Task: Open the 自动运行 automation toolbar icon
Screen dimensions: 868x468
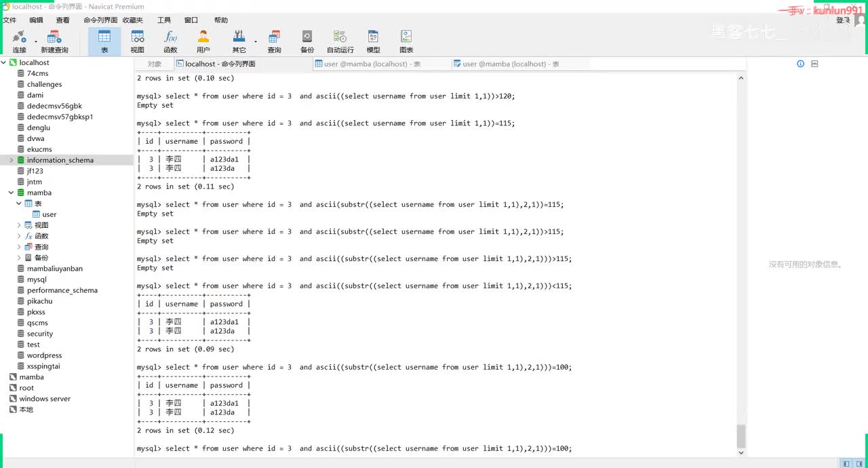Action: [x=340, y=41]
